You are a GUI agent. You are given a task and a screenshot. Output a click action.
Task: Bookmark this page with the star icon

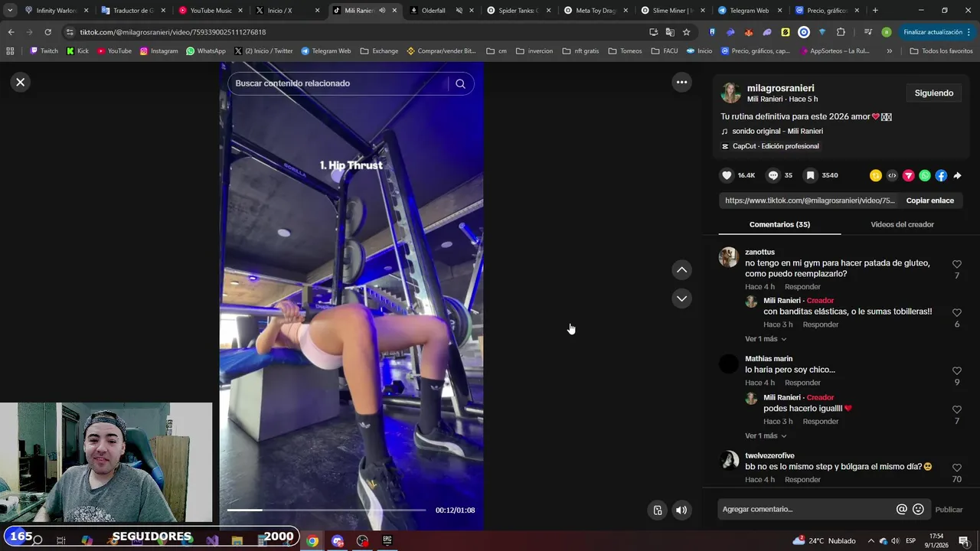687,32
